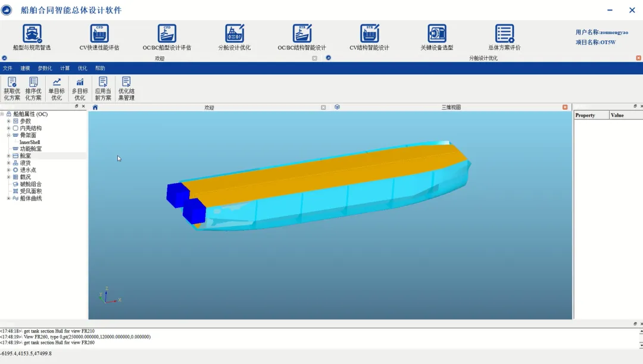Switch to the upper 欢迎 tab
This screenshot has height=364, width=643.
(x=160, y=58)
